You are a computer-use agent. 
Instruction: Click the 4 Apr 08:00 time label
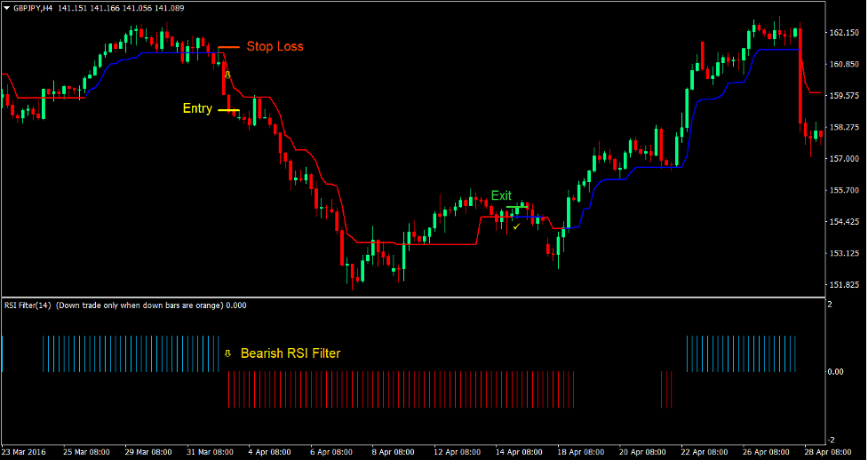pyautogui.click(x=269, y=452)
